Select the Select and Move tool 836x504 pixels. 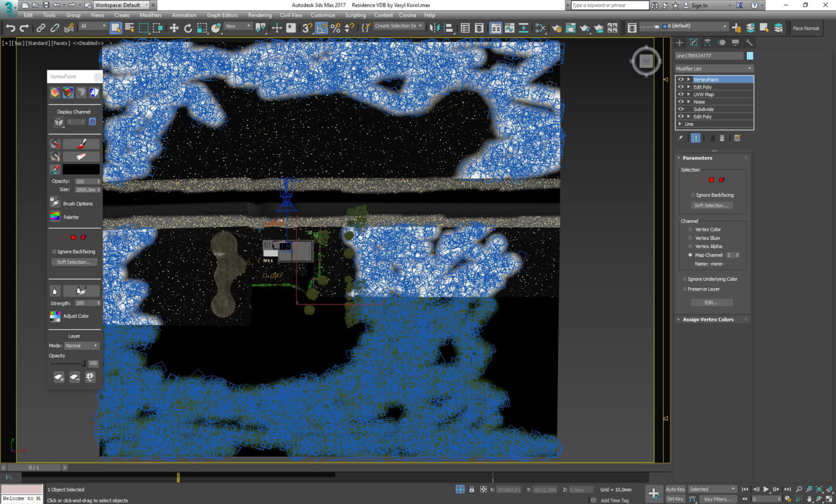point(175,27)
